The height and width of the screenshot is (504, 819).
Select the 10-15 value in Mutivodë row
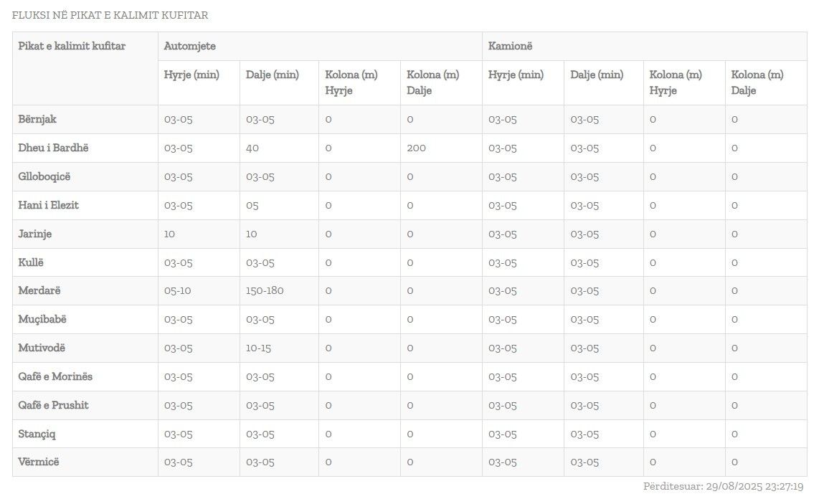pos(258,348)
